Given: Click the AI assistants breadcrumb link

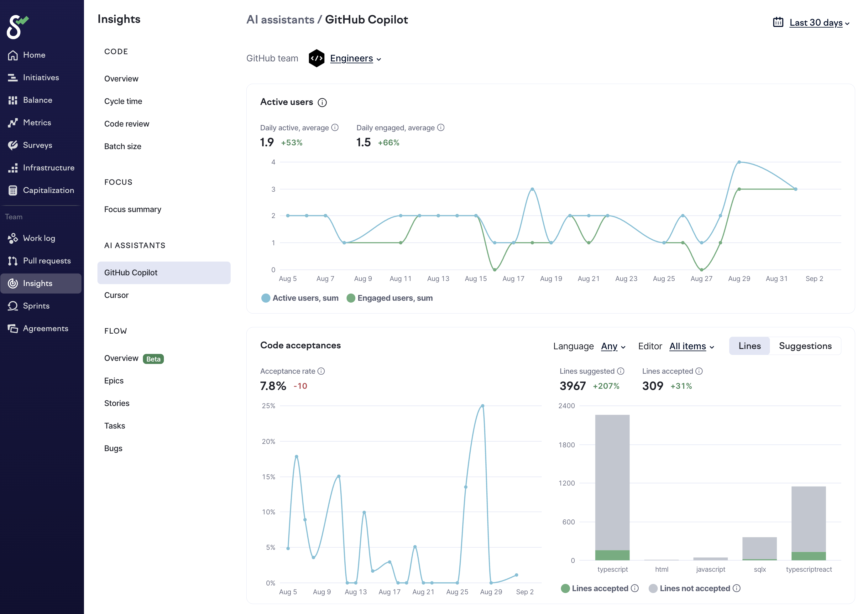Looking at the screenshot, I should pos(280,20).
